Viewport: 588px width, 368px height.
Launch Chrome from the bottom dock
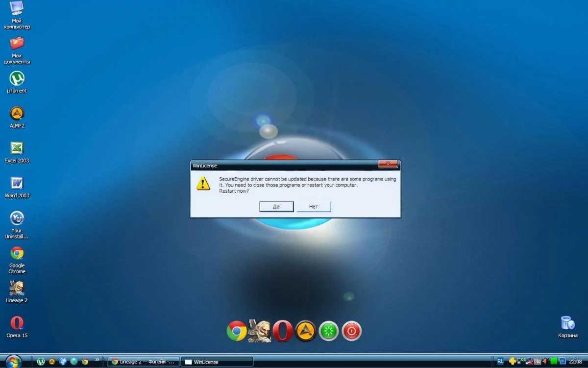coord(237,331)
